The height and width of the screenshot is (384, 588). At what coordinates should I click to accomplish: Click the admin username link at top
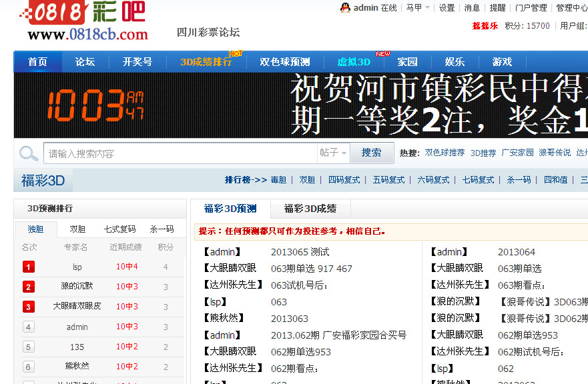[x=366, y=8]
